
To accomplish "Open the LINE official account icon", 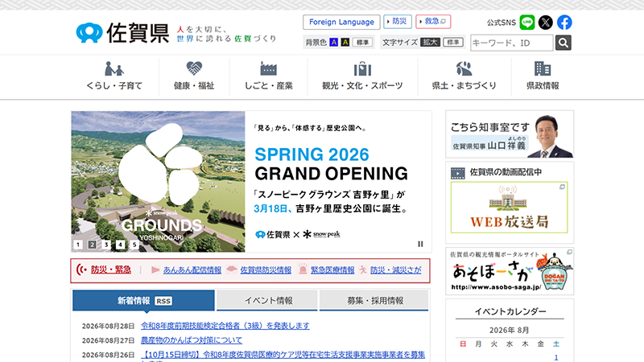I will [527, 23].
